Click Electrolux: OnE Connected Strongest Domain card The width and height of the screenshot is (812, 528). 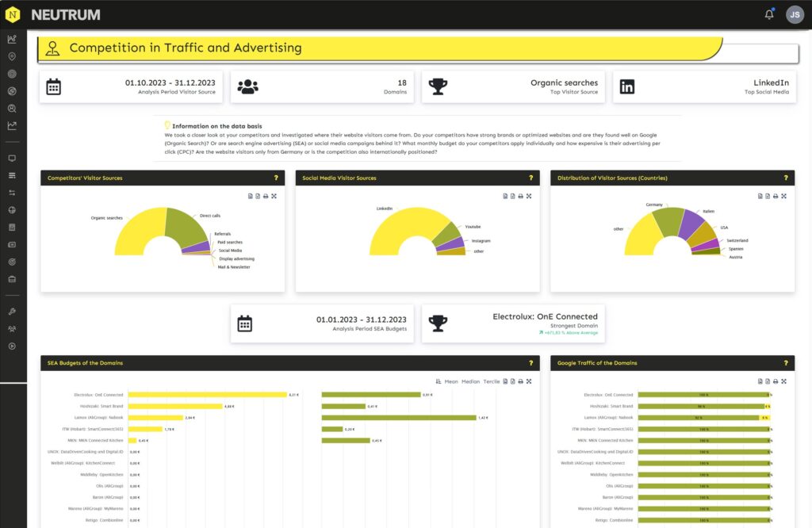click(513, 323)
